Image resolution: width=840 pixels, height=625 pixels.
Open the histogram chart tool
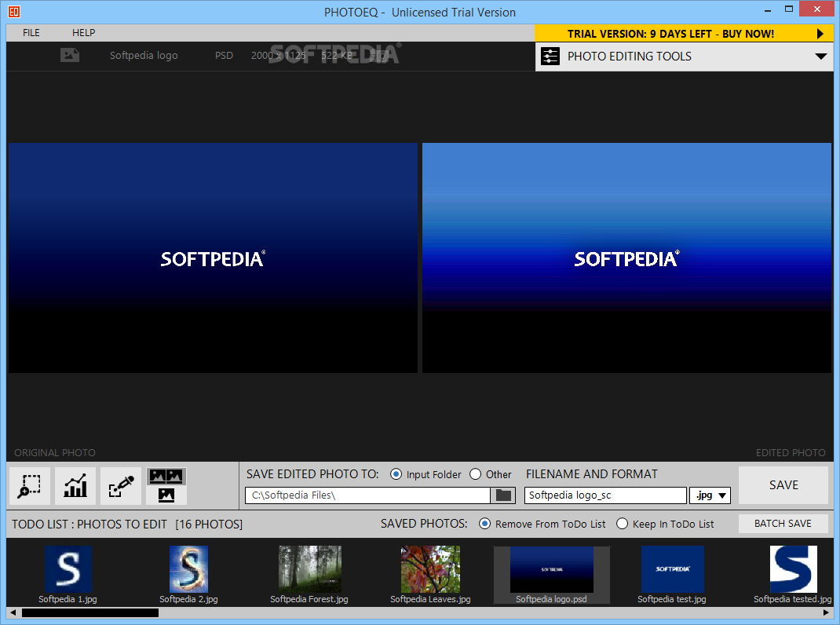(75, 486)
